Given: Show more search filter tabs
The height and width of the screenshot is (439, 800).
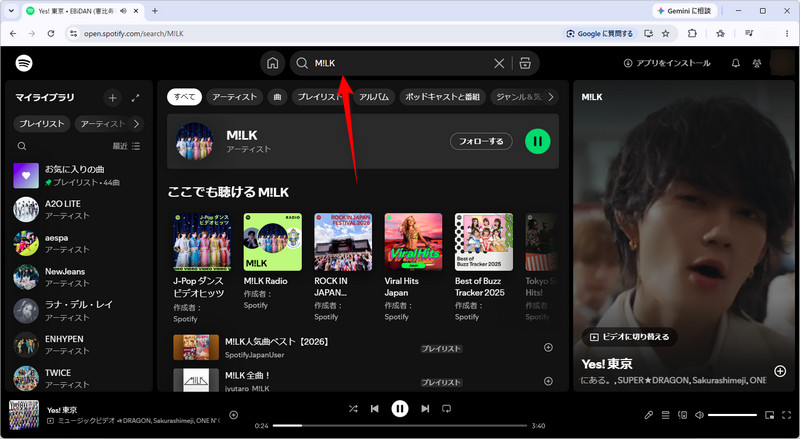Looking at the screenshot, I should tap(551, 97).
